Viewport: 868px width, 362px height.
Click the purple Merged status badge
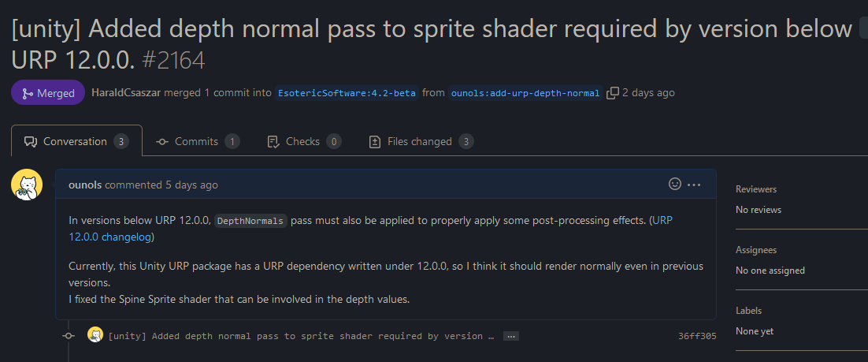(48, 93)
